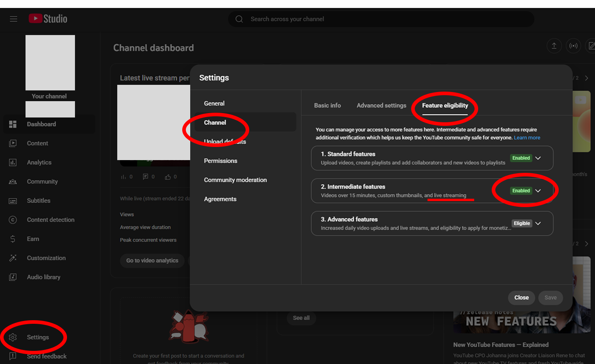Click the Go to video analytics button

click(x=152, y=260)
